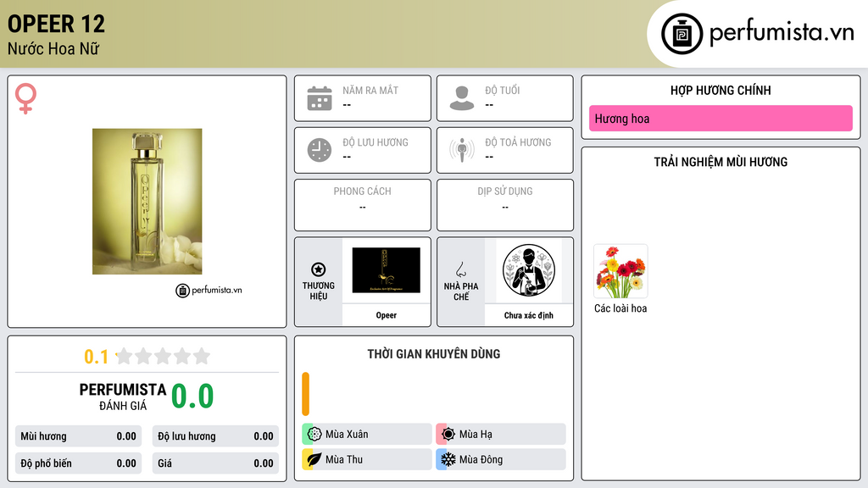
Task: Click the Thời gian khuyên dùng heading
Action: tap(434, 354)
